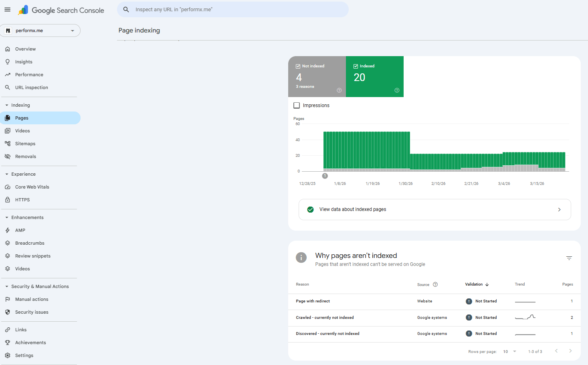The height and width of the screenshot is (365, 588).
Task: Toggle the Indexed pages view
Action: coord(374,77)
